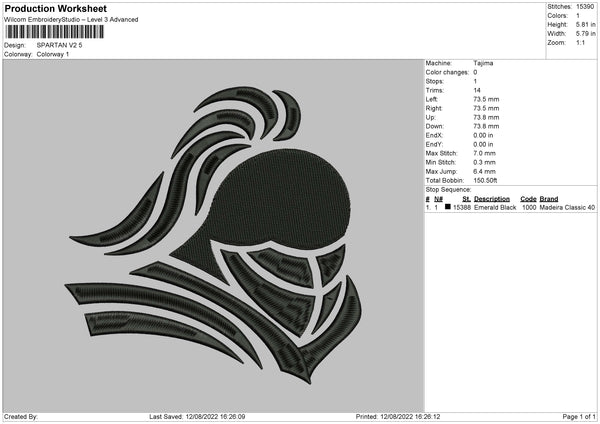Click 'Page 1 of 1' footer text
Image resolution: width=600 pixels, height=424 pixels.
point(579,417)
